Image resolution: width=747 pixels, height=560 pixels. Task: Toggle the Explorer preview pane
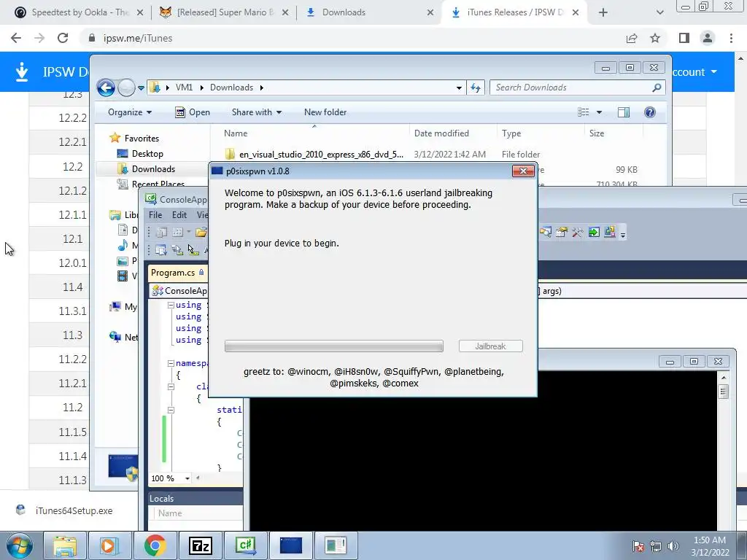point(623,112)
